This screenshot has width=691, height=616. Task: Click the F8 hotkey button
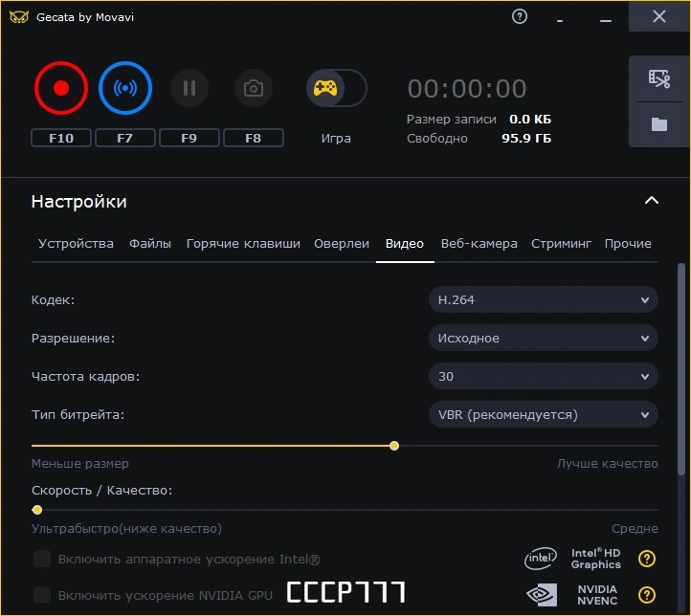[x=254, y=138]
